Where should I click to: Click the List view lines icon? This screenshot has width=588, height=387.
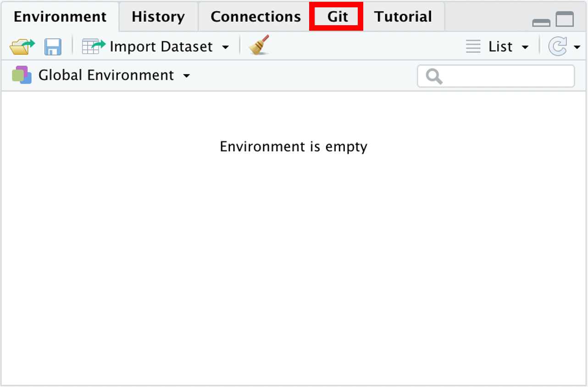point(473,46)
